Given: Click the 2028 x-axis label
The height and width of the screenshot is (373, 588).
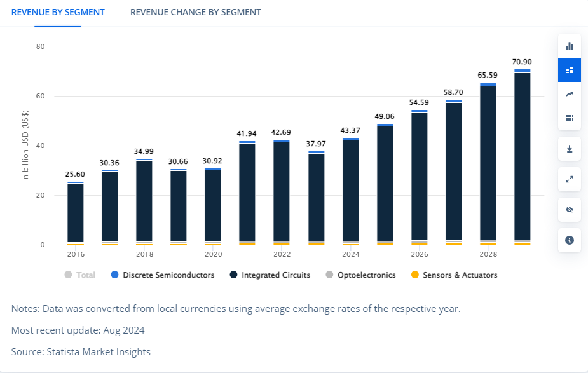Looking at the screenshot, I should pyautogui.click(x=488, y=254).
